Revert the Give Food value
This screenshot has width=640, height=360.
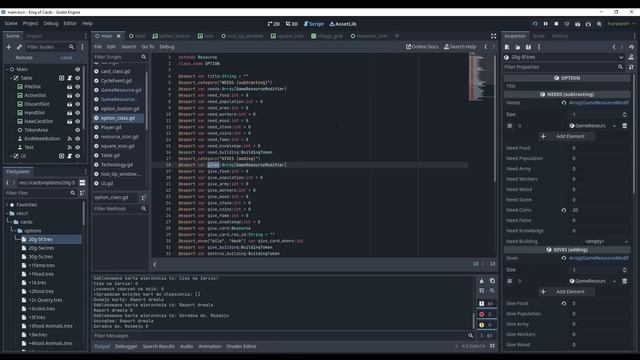(x=564, y=304)
